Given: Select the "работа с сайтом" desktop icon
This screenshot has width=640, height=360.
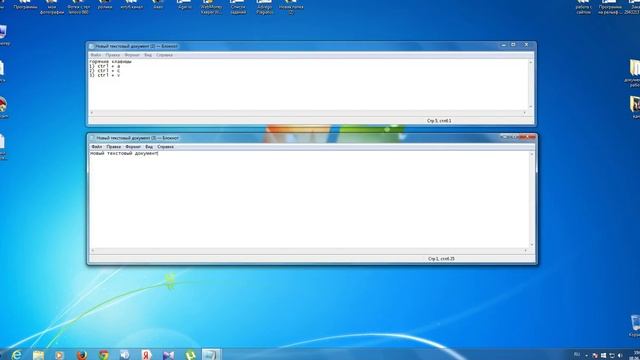Looking at the screenshot, I should pos(583,7).
